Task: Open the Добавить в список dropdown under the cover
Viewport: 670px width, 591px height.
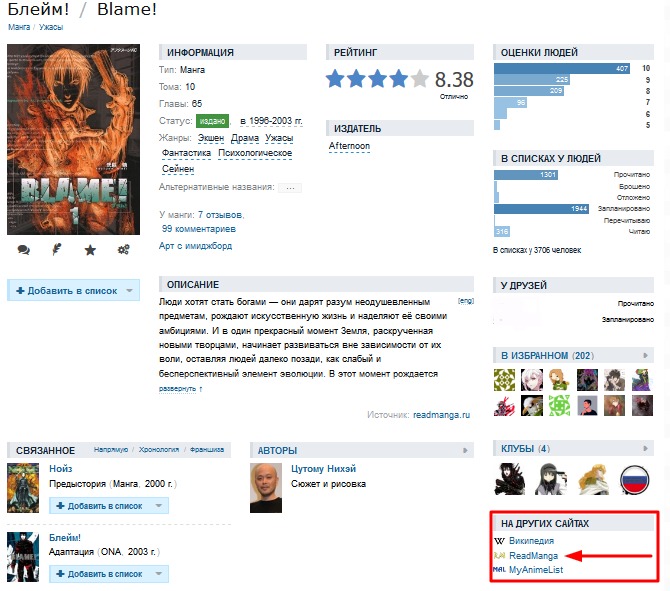Action: 129,291
